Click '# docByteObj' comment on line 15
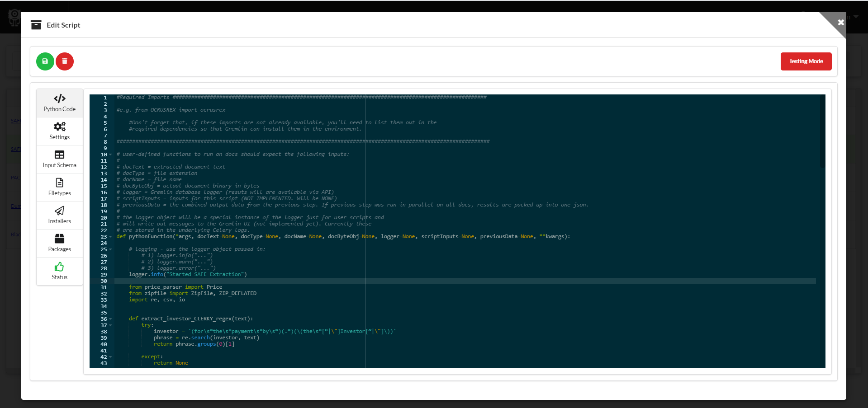 pos(188,186)
